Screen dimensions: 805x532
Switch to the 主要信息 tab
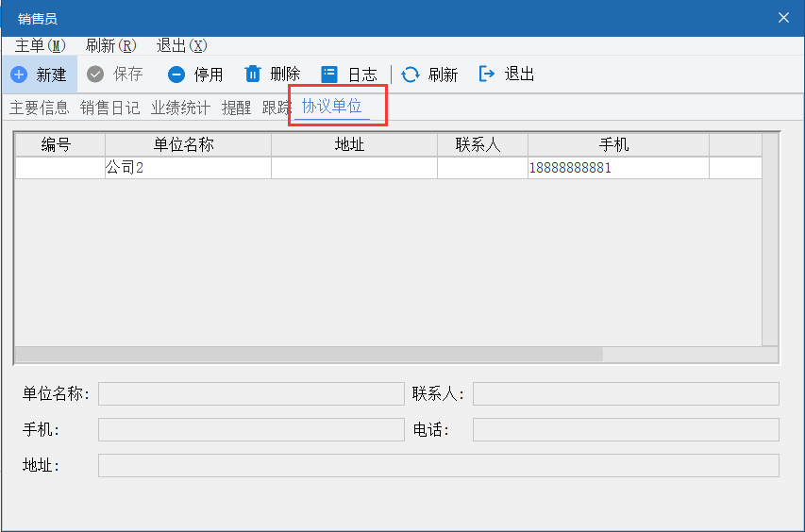[39, 108]
